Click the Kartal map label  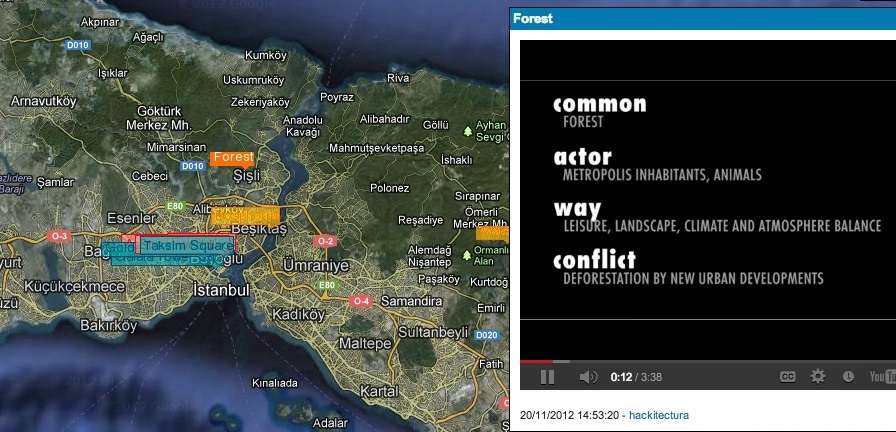(x=379, y=391)
